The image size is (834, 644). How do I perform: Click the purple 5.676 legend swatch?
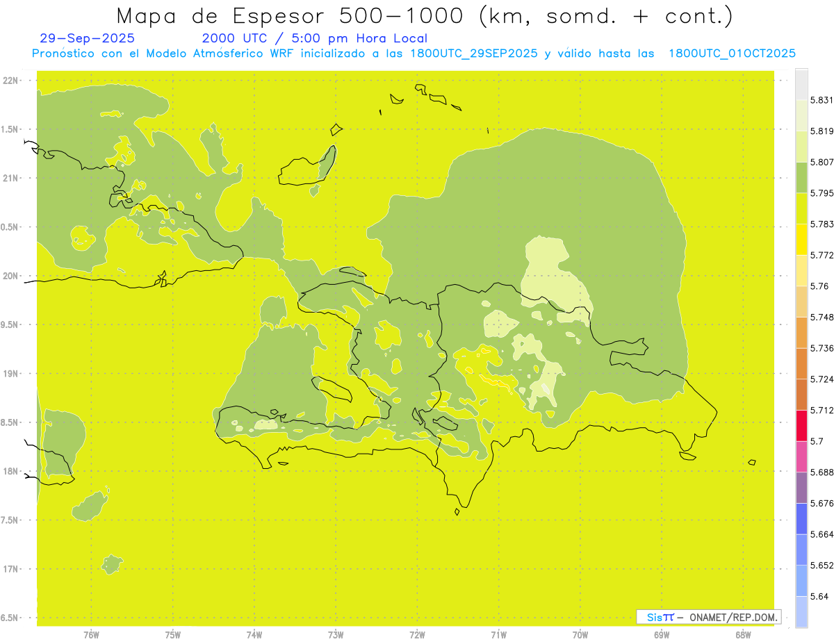[801, 488]
